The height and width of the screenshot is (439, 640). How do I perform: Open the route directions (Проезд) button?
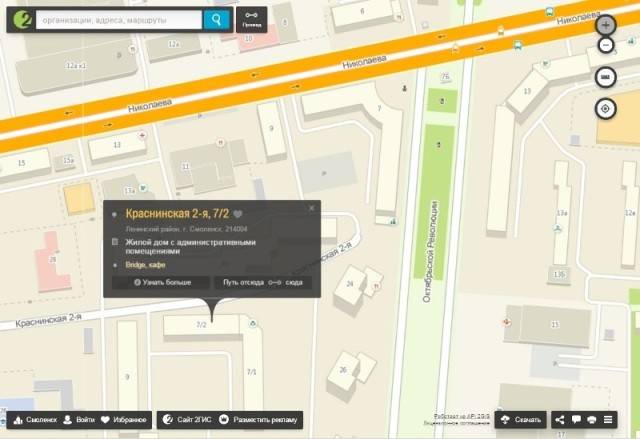click(x=252, y=19)
